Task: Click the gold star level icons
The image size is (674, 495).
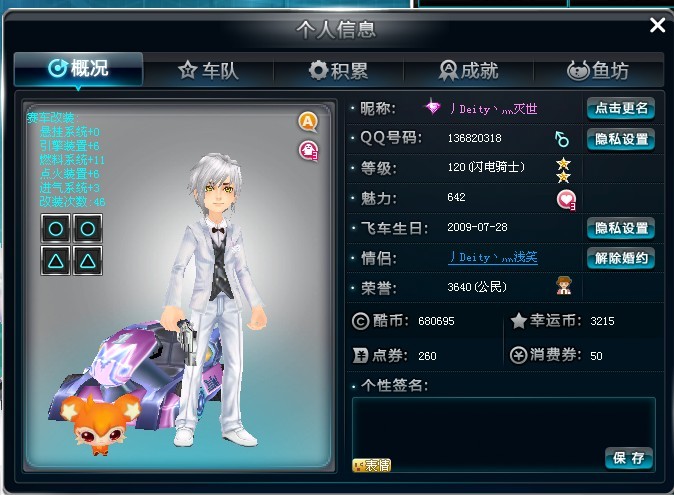Action: tap(563, 170)
